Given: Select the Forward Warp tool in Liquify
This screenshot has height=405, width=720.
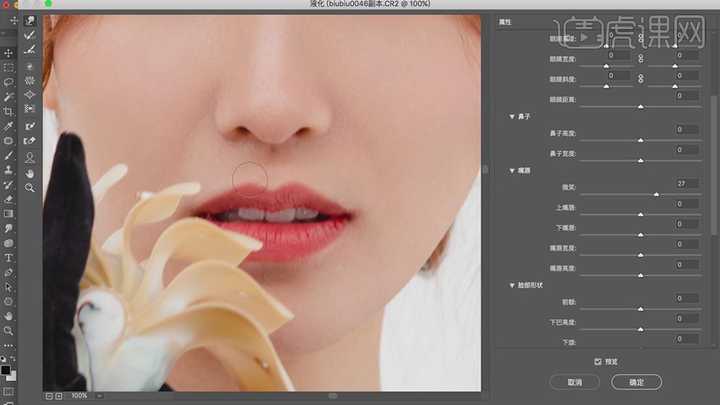Looking at the screenshot, I should tap(30, 21).
